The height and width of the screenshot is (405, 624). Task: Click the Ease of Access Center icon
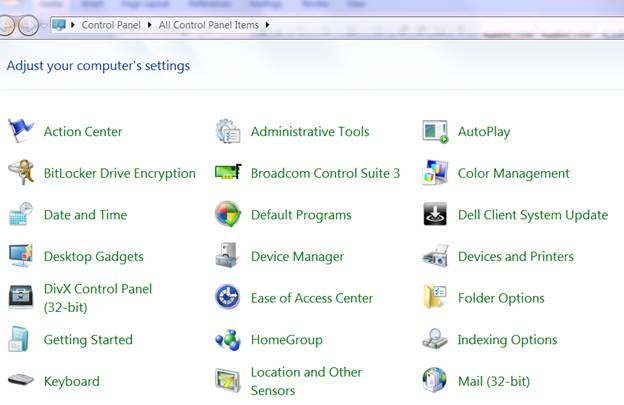(x=228, y=298)
